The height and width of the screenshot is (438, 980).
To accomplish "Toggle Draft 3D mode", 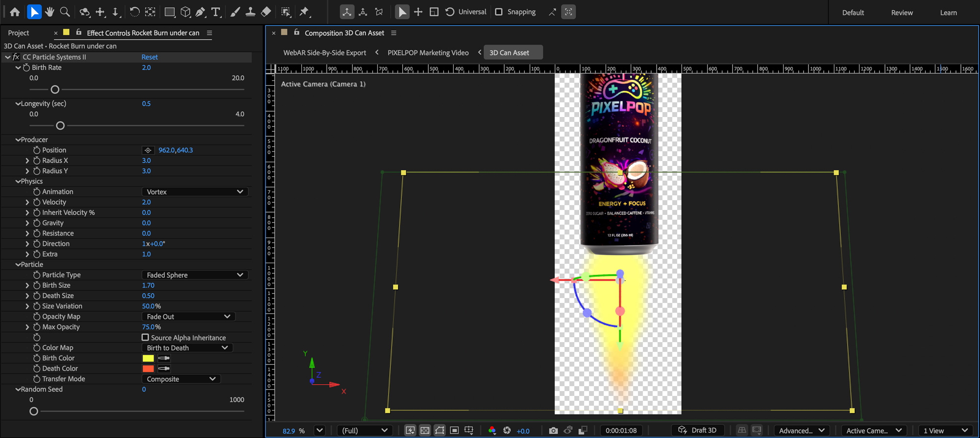I will click(x=697, y=430).
